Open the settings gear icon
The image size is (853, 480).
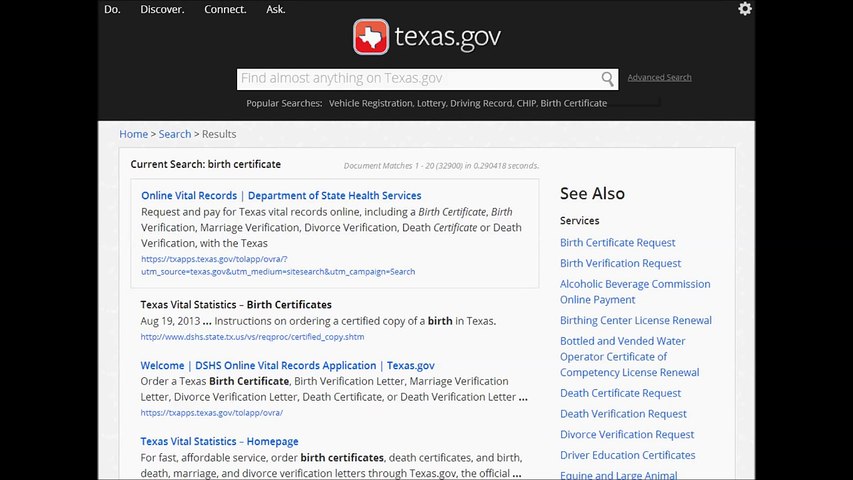pos(745,9)
